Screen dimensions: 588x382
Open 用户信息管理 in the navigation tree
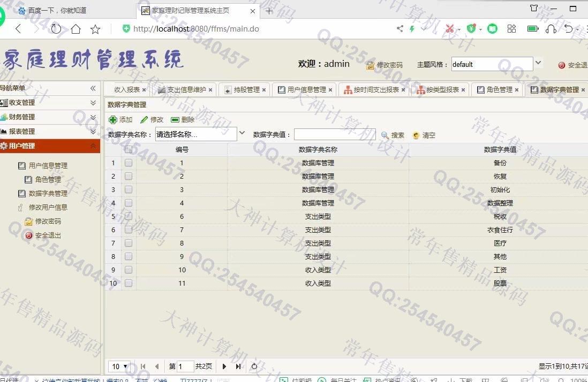pos(43,165)
